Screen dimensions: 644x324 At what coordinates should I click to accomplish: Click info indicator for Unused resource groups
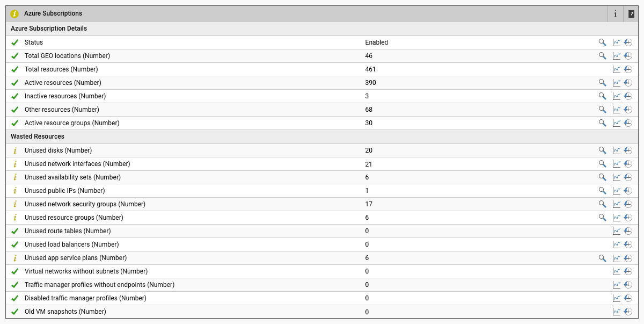click(x=14, y=218)
